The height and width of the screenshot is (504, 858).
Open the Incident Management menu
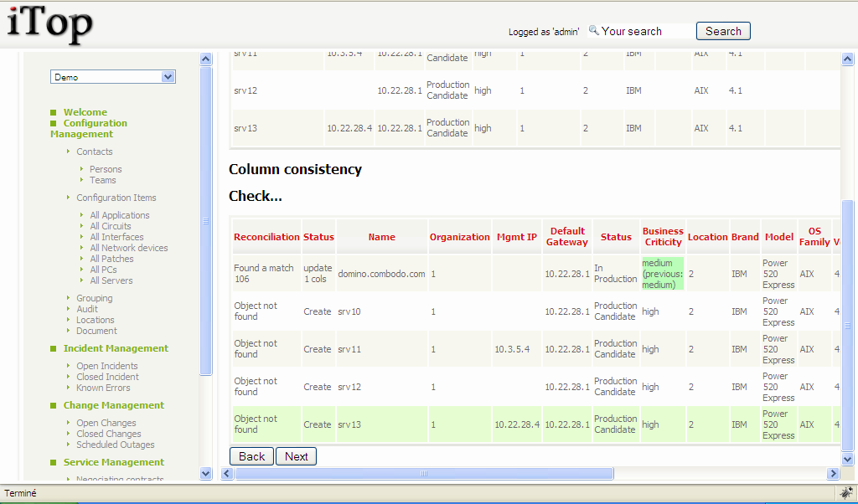[116, 348]
